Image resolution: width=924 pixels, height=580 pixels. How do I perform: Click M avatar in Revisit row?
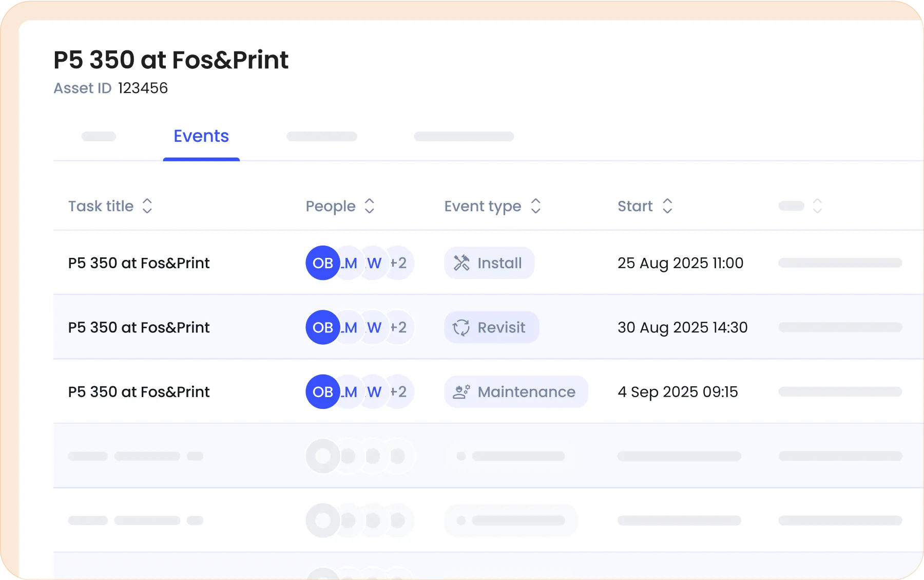(x=351, y=327)
